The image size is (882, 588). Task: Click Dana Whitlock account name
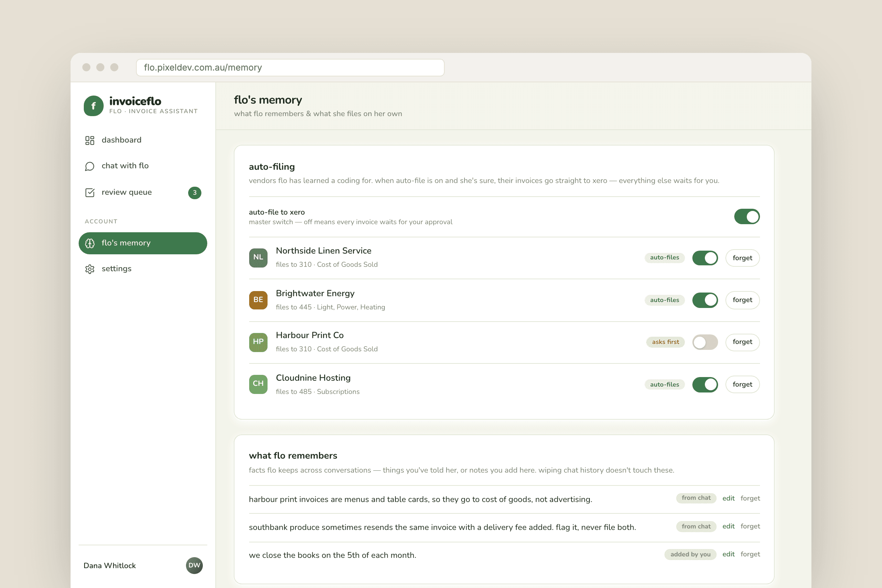point(110,566)
